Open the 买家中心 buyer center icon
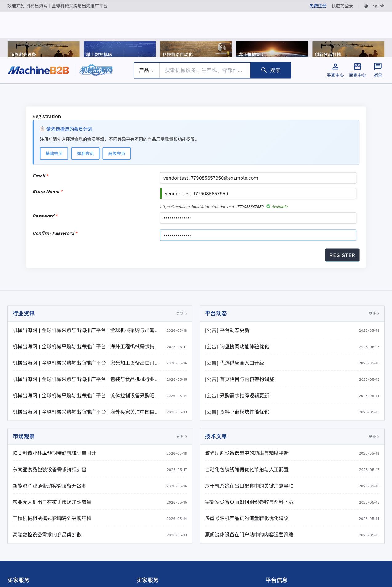This screenshot has height=587, width=392. click(335, 70)
